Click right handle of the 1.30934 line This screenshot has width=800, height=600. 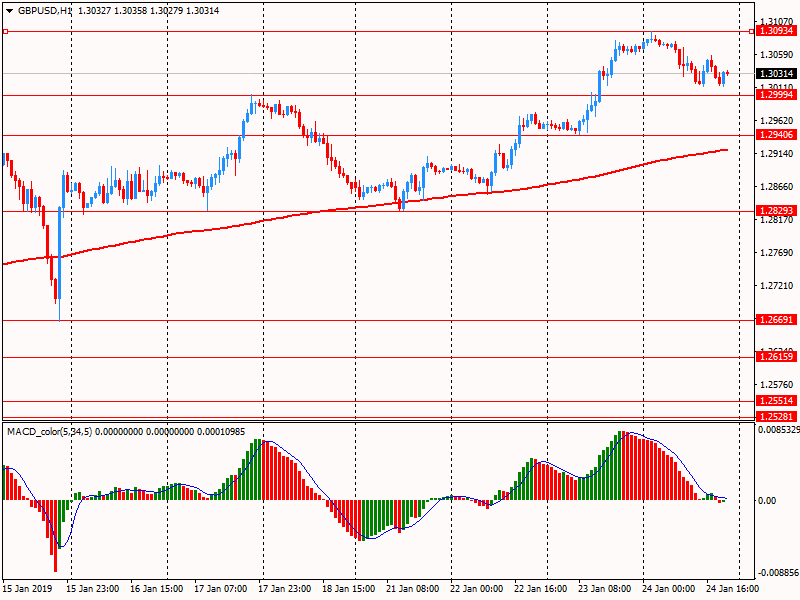(x=752, y=32)
